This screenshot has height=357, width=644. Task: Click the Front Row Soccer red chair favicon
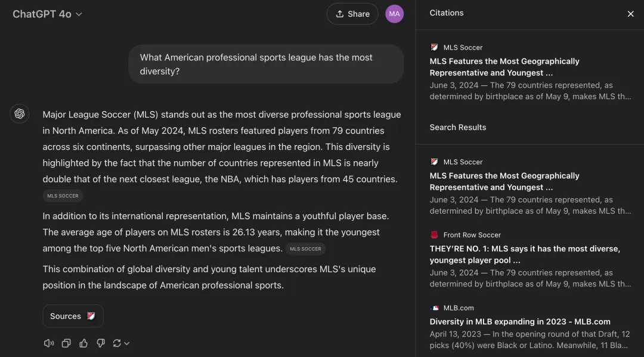tap(434, 235)
